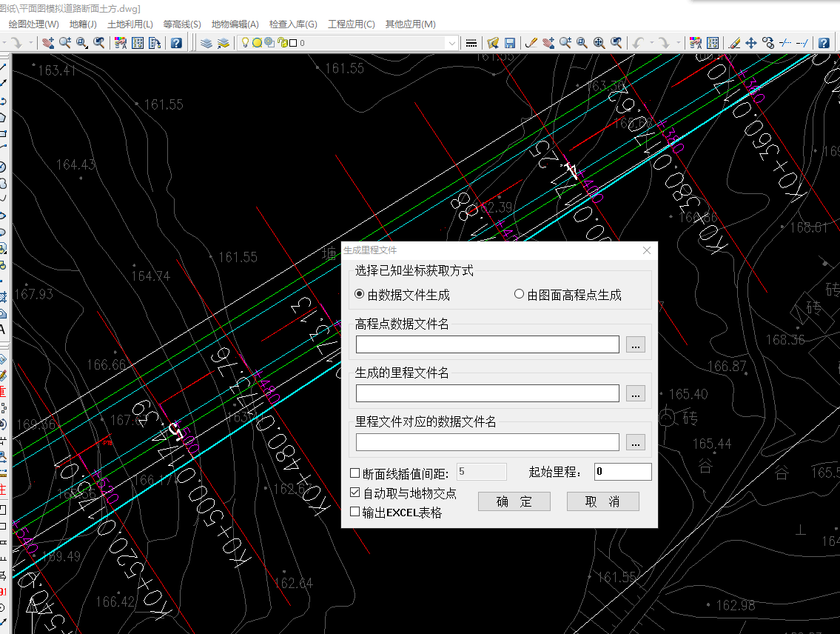The image size is (840, 634).
Task: Open the '工程应用(C)' menu
Action: (x=352, y=24)
